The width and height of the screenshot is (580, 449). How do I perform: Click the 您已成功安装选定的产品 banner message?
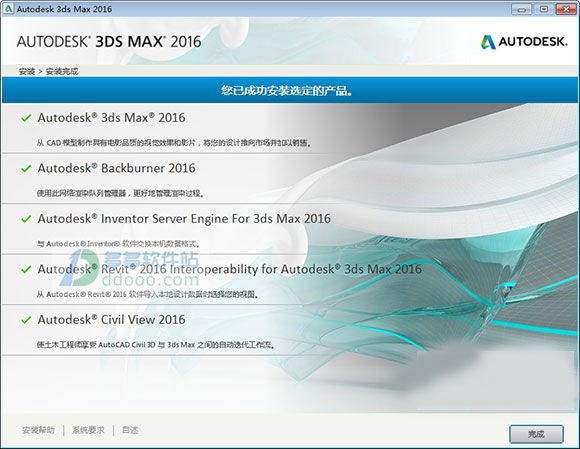286,90
